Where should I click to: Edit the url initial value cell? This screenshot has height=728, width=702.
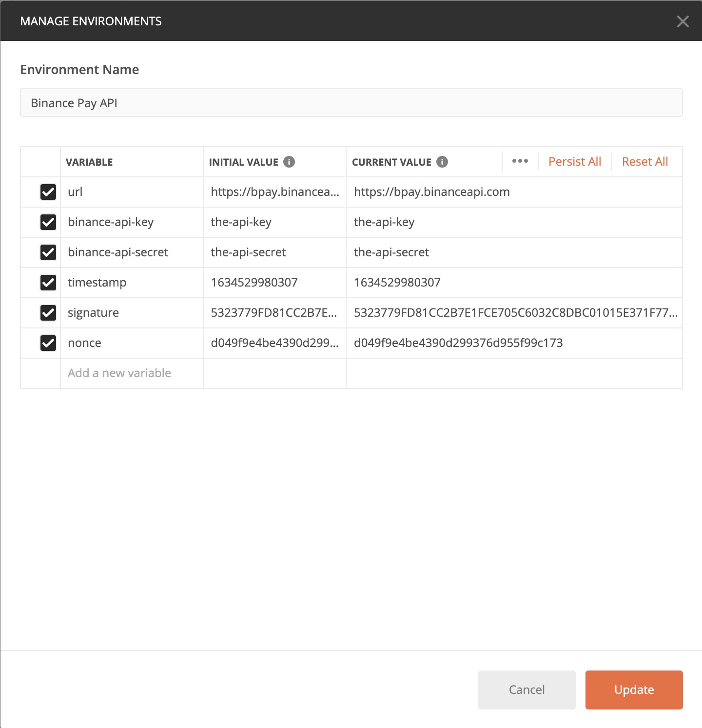point(275,192)
